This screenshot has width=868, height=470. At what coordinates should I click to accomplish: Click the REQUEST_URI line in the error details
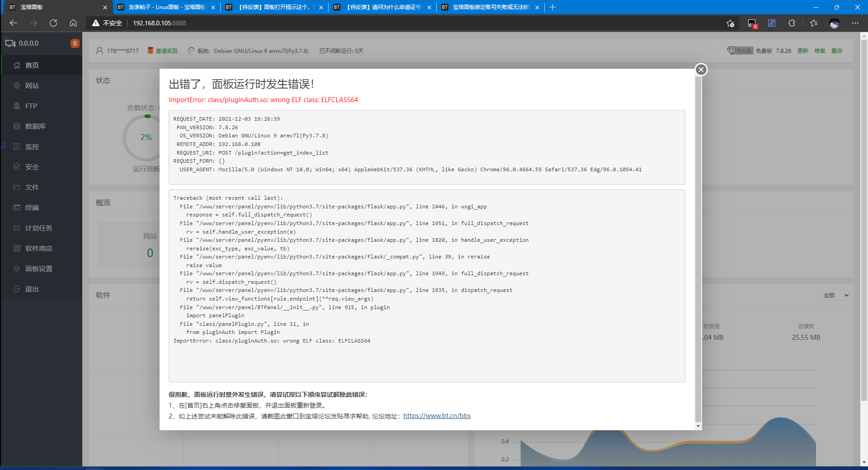(x=252, y=153)
